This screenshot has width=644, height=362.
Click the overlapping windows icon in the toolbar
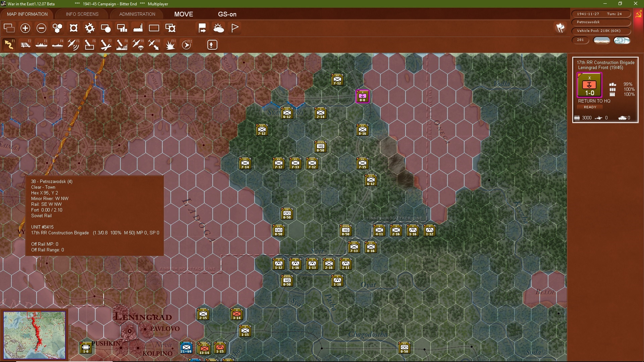tap(9, 28)
